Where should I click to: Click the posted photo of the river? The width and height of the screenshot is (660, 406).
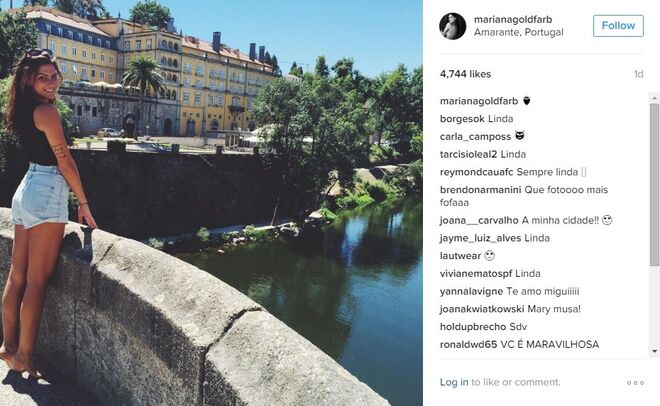[211, 203]
